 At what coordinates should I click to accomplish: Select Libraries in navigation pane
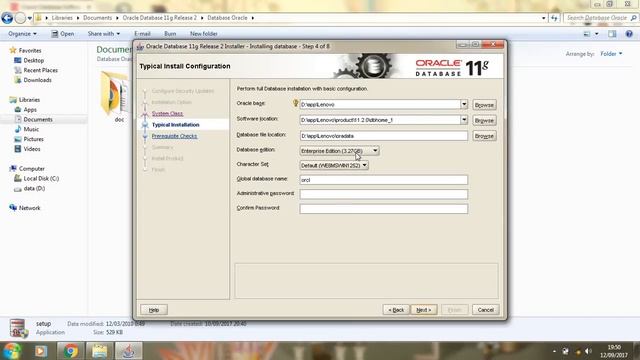click(29, 100)
